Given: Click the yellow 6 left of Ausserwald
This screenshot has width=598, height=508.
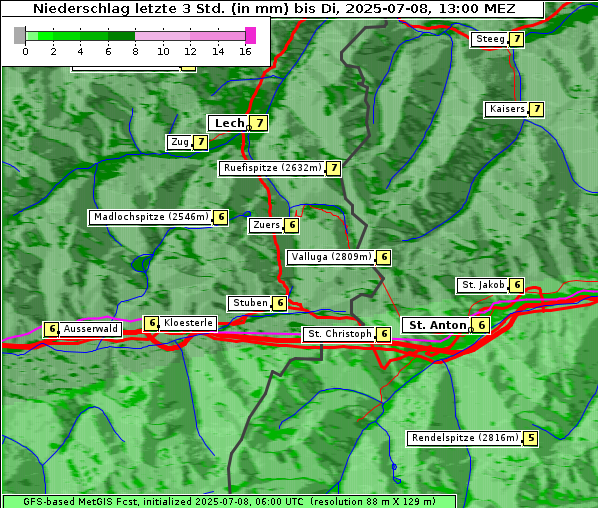Looking at the screenshot, I should click(x=51, y=329).
